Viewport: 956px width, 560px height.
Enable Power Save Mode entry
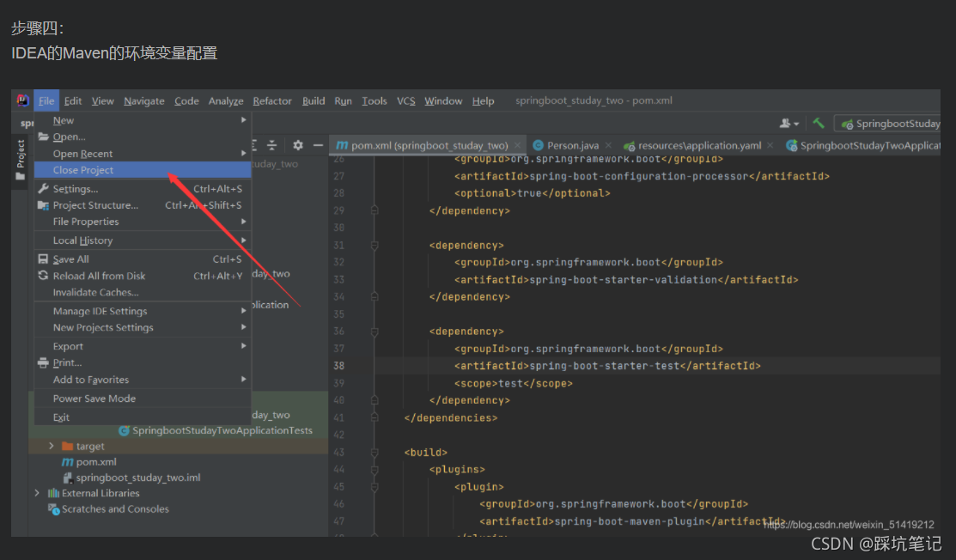(143, 399)
